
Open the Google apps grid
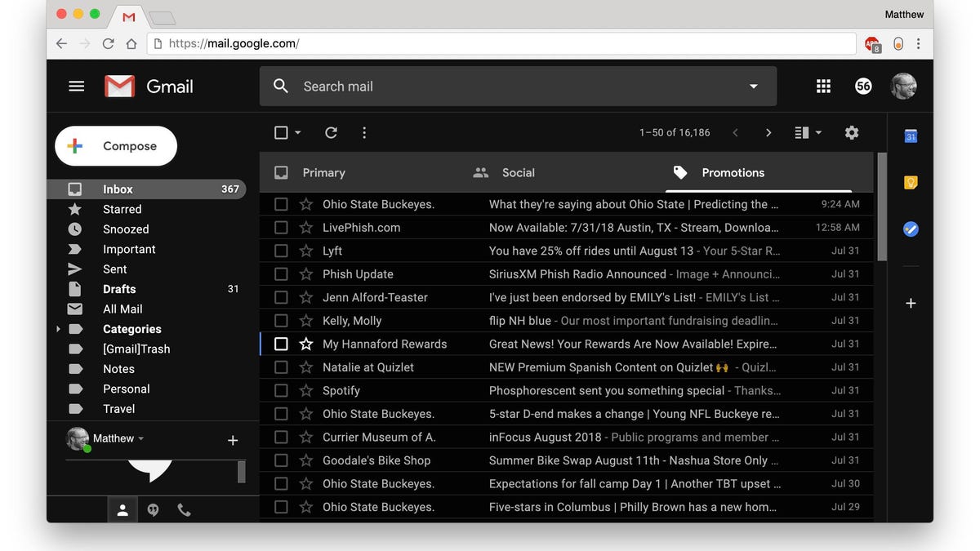823,85
